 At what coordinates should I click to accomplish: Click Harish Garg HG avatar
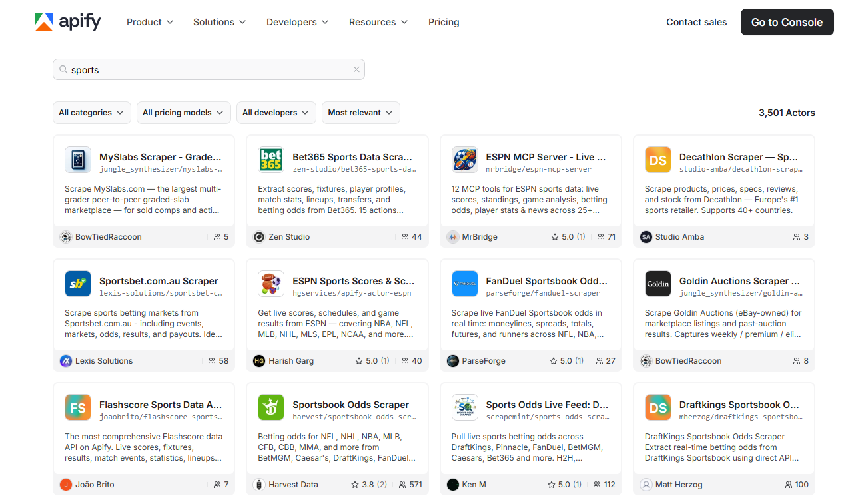(x=259, y=361)
